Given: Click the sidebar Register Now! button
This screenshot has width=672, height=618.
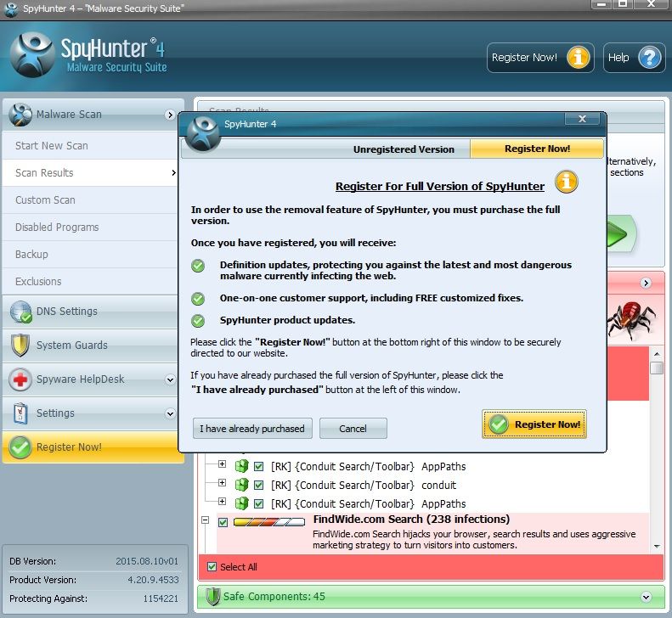Looking at the screenshot, I should 93,447.
